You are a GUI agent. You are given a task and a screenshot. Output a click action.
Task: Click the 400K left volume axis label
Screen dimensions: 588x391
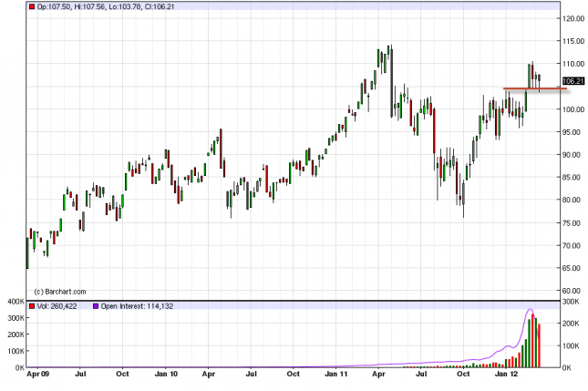coord(13,301)
